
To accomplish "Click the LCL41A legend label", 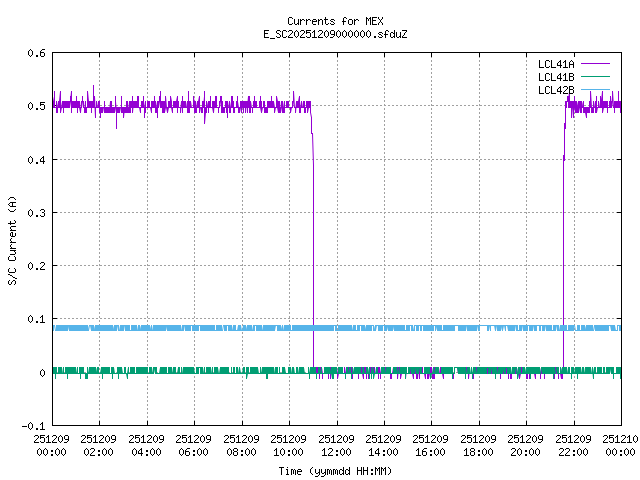I will click(x=555, y=64).
